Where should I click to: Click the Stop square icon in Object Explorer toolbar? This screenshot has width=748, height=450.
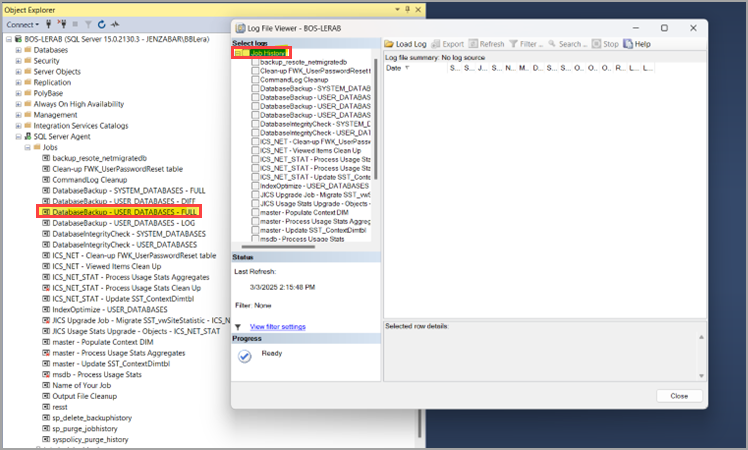pos(75,24)
